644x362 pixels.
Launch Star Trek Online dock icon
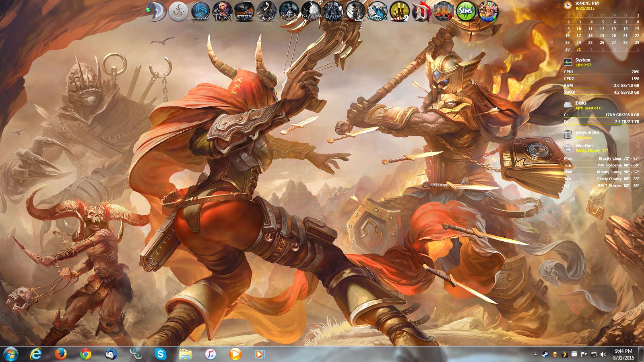pos(244,11)
